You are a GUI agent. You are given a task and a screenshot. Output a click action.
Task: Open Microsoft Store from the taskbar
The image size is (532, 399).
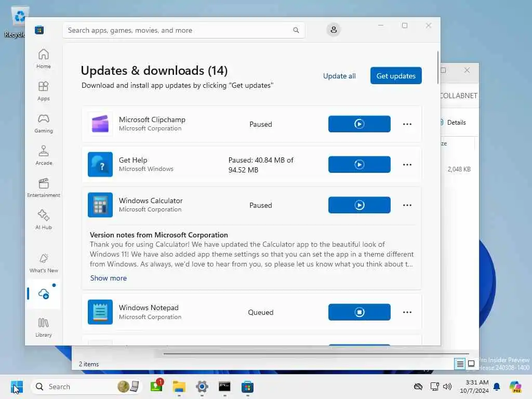click(x=247, y=387)
